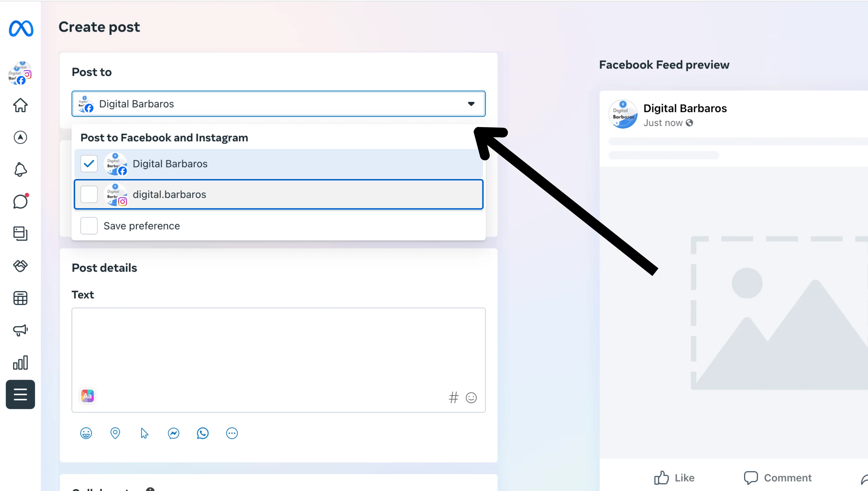868x491 pixels.
Task: Add feeling/activity smiley icon
Action: [x=86, y=433]
